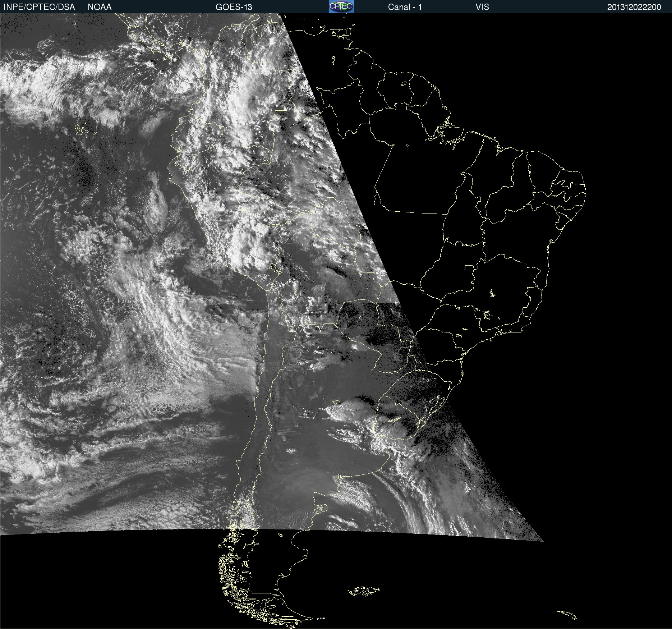Select the INPE/CPTEC/DSA header text
The width and height of the screenshot is (672, 629).
pyautogui.click(x=39, y=7)
